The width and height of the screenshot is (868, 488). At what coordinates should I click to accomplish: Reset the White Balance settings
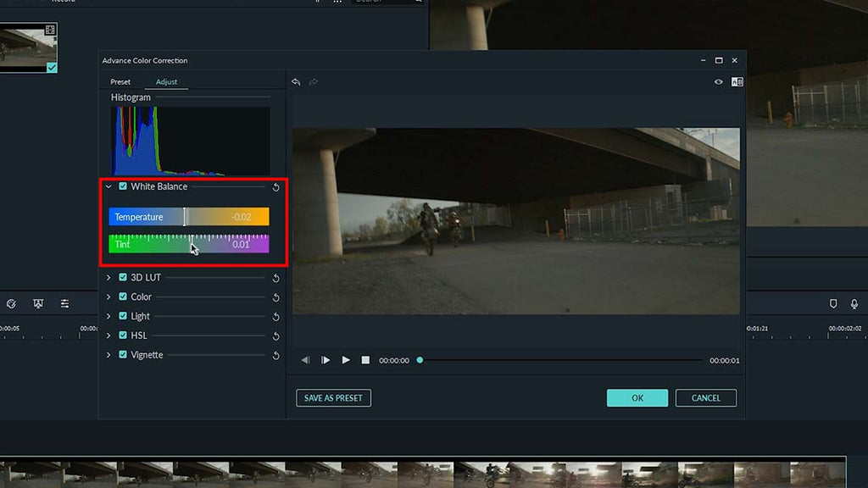[x=276, y=187]
